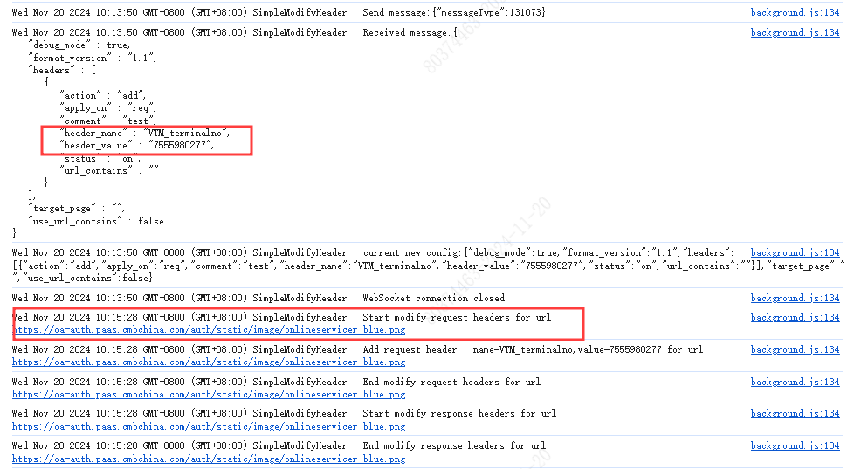Click the "use_url_contains" : false line
868x469 pixels.
coord(96,221)
